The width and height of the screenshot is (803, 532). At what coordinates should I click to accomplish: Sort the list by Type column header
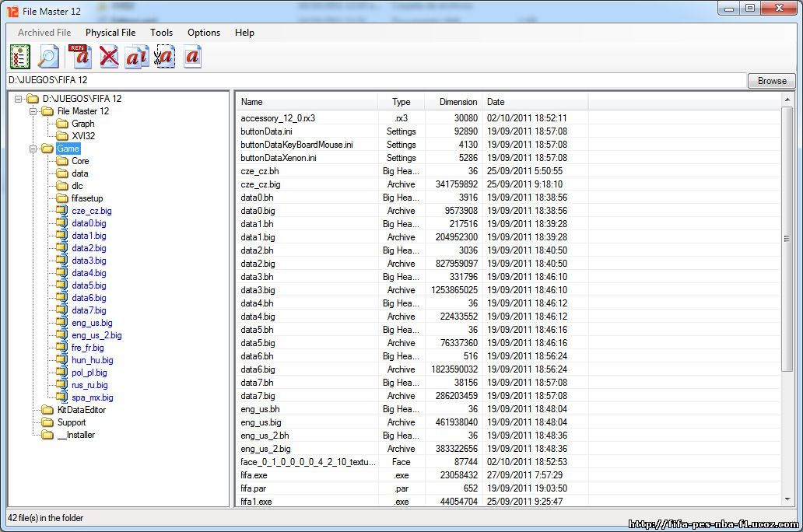pyautogui.click(x=401, y=102)
